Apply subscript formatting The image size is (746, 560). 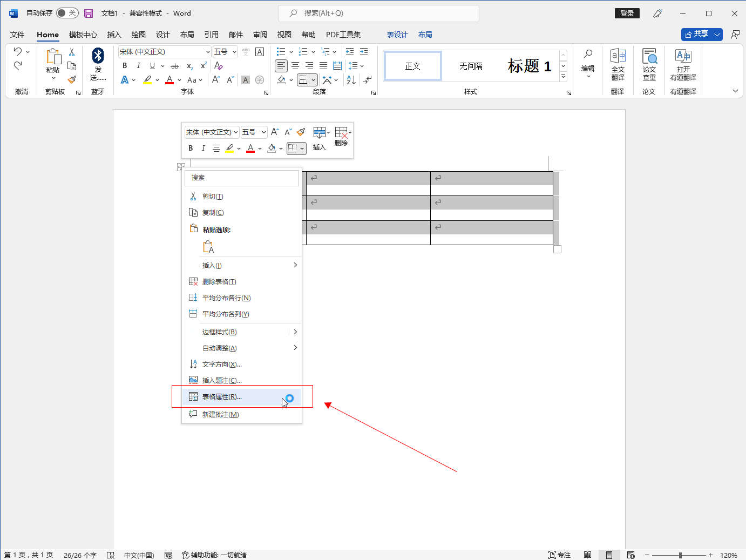[x=189, y=66]
